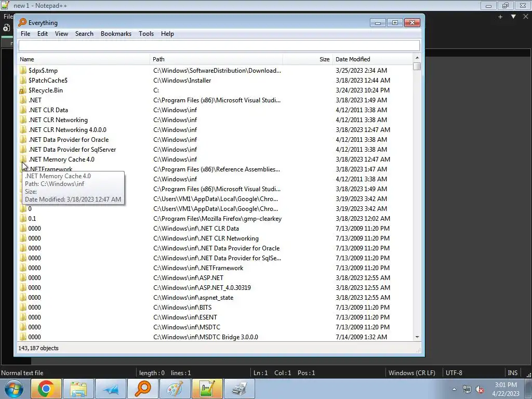Image resolution: width=532 pixels, height=399 pixels.
Task: Click INS mode in Notepad++ status bar
Action: pyautogui.click(x=512, y=373)
